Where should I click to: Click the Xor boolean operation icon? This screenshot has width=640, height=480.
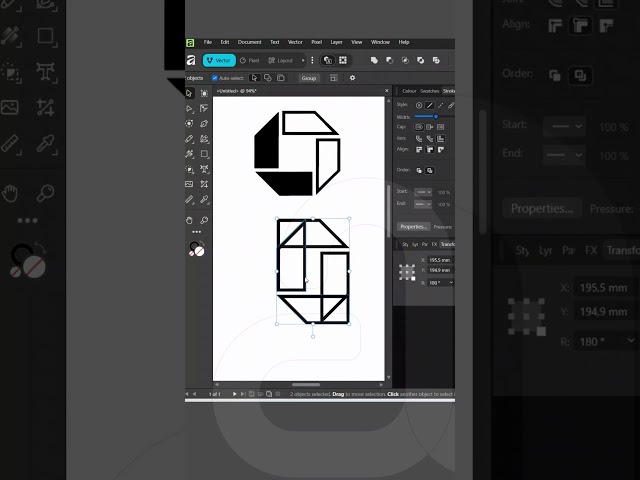pos(420,60)
